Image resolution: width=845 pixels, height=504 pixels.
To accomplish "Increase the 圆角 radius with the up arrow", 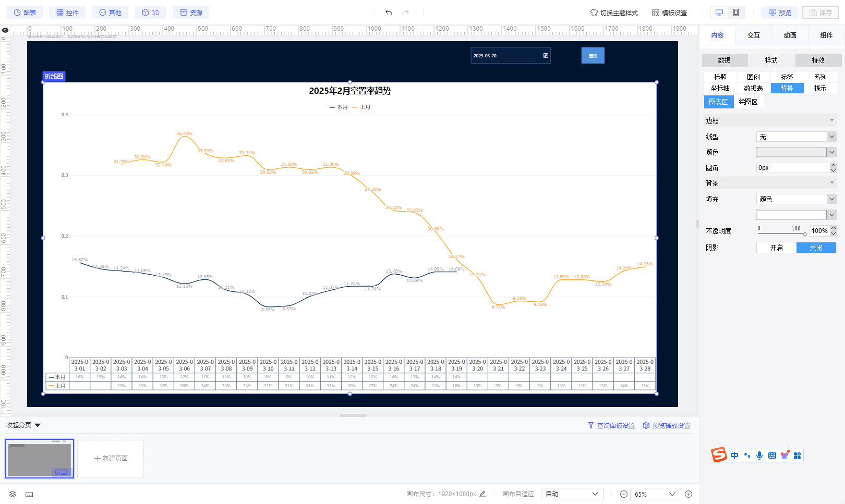I will click(834, 165).
